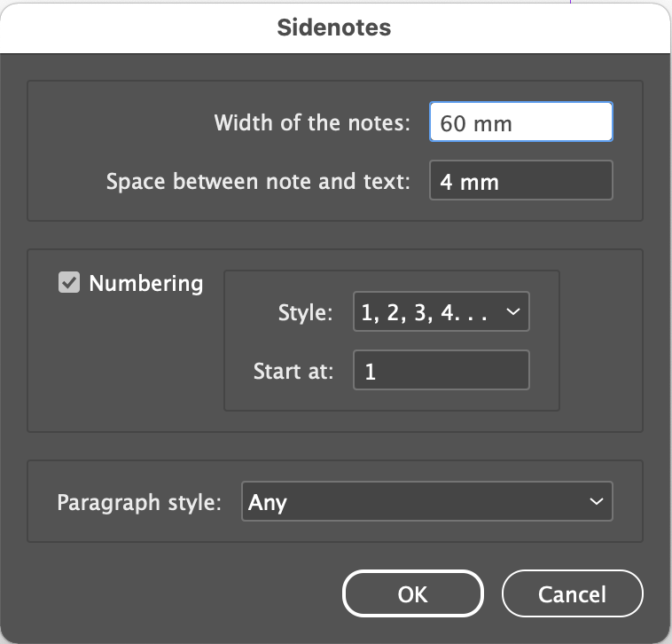This screenshot has height=644, width=672.
Task: Click the "Style:" label
Action: [305, 312]
